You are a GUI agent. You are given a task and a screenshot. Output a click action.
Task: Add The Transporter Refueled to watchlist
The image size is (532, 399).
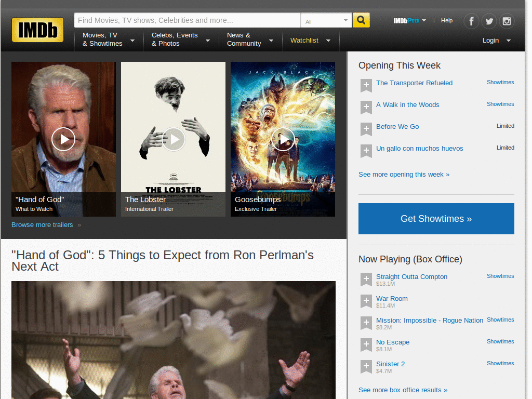pyautogui.click(x=366, y=86)
